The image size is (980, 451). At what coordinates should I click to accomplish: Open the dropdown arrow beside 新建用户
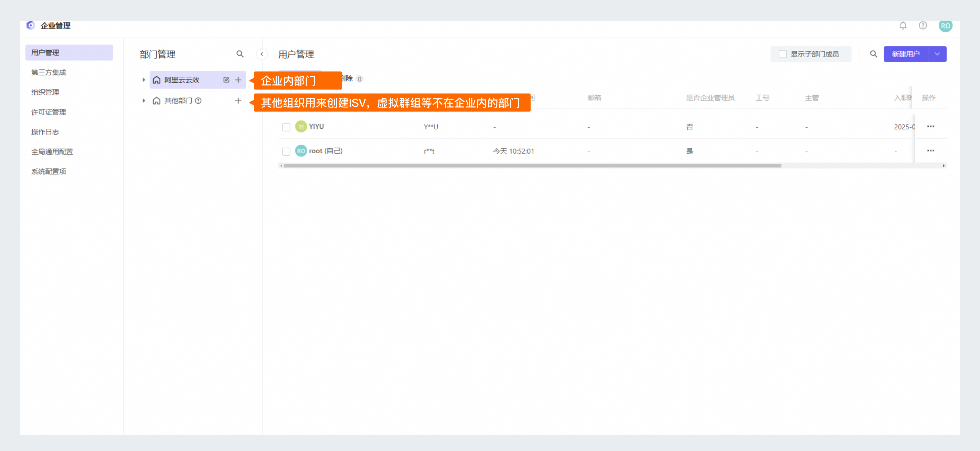pyautogui.click(x=937, y=54)
